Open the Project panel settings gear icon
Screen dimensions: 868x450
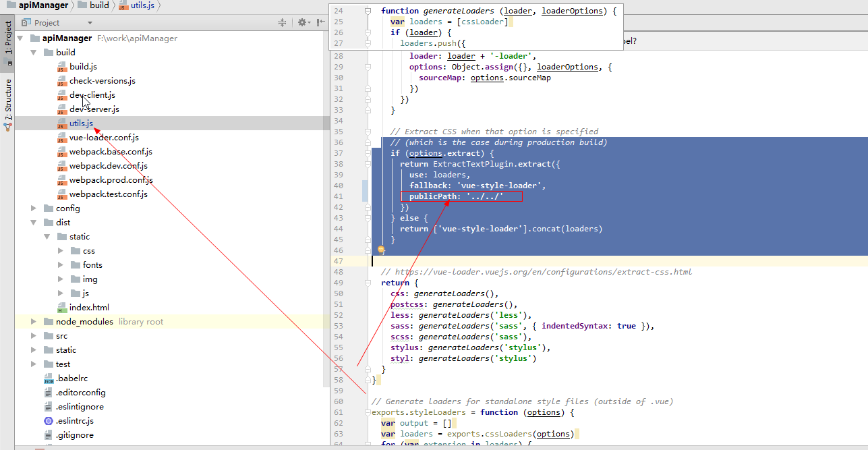[x=302, y=22]
